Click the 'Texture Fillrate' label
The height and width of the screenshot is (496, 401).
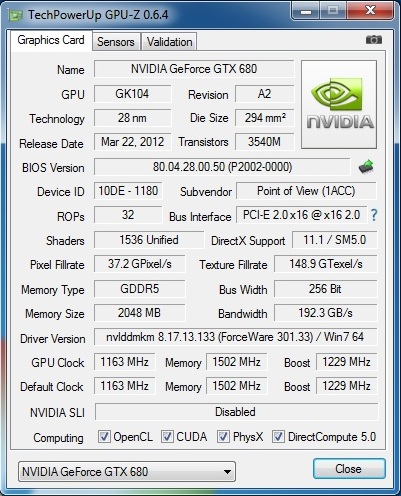pos(233,265)
